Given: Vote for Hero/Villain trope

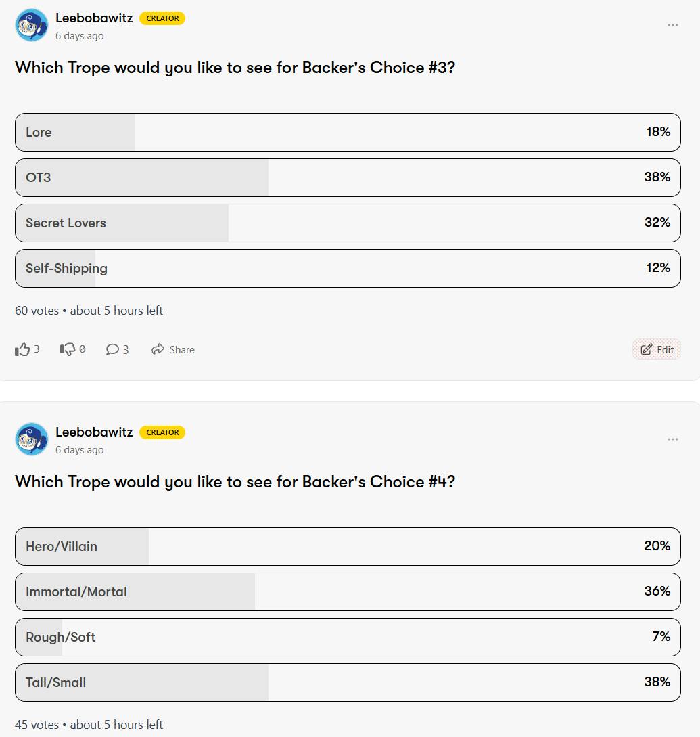Looking at the screenshot, I should 348,546.
